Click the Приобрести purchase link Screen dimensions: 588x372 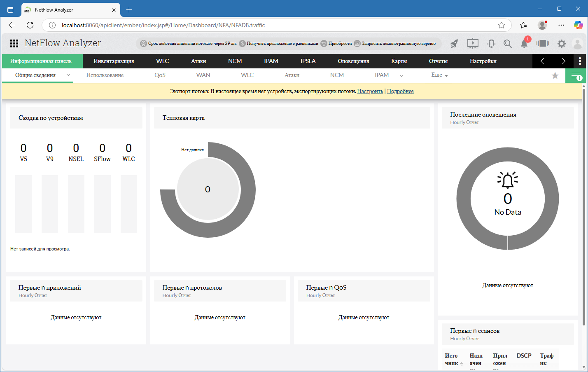click(336, 43)
